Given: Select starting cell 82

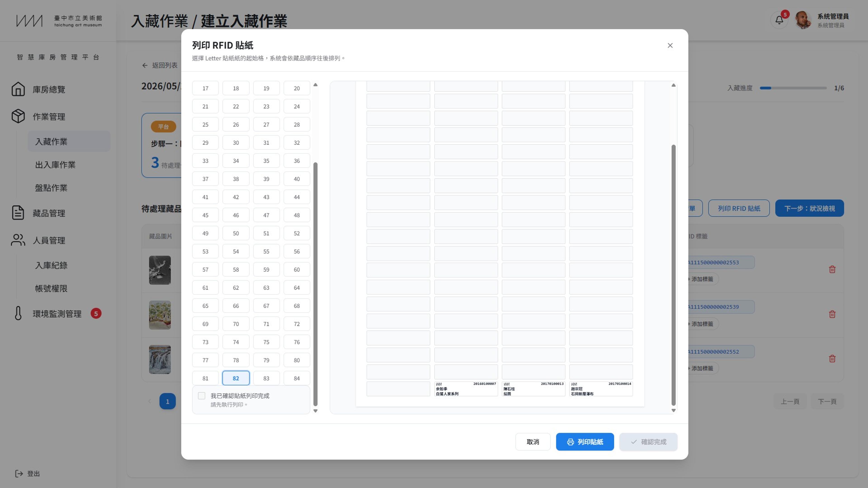Looking at the screenshot, I should click(236, 378).
